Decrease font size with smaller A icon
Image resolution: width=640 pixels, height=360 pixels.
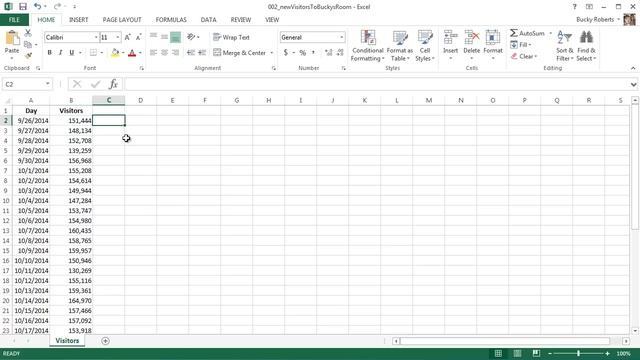click(x=138, y=37)
